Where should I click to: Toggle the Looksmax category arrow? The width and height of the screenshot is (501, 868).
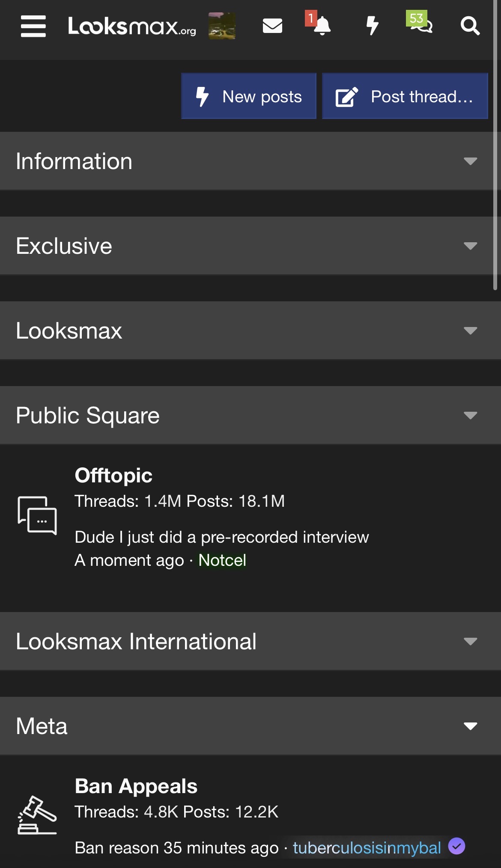click(470, 331)
